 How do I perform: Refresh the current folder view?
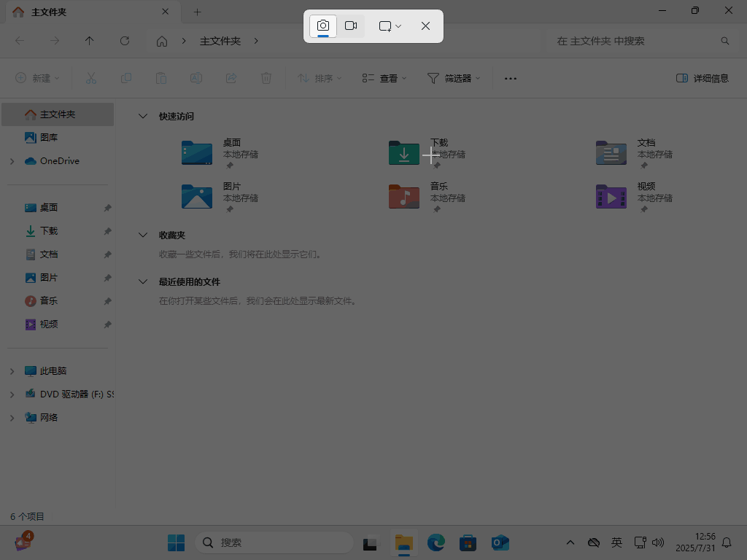coord(125,41)
